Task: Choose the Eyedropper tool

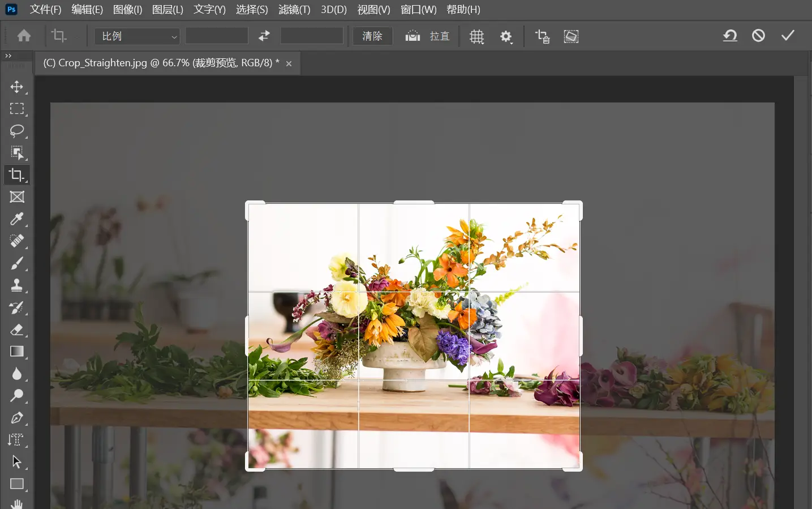Action: pyautogui.click(x=17, y=219)
